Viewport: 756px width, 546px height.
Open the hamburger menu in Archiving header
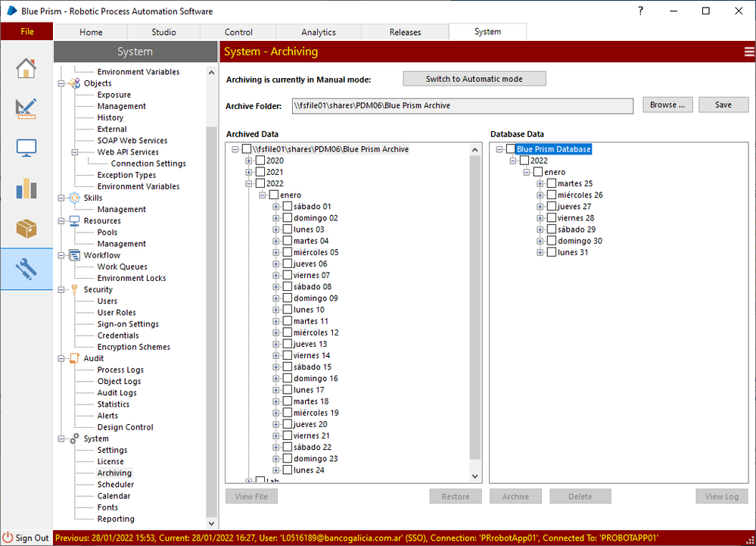749,51
